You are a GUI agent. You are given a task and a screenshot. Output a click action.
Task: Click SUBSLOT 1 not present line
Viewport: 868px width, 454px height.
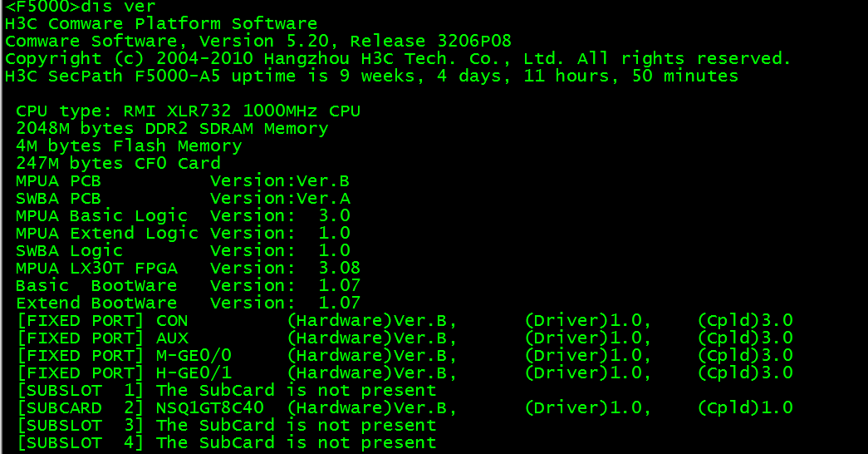227,390
